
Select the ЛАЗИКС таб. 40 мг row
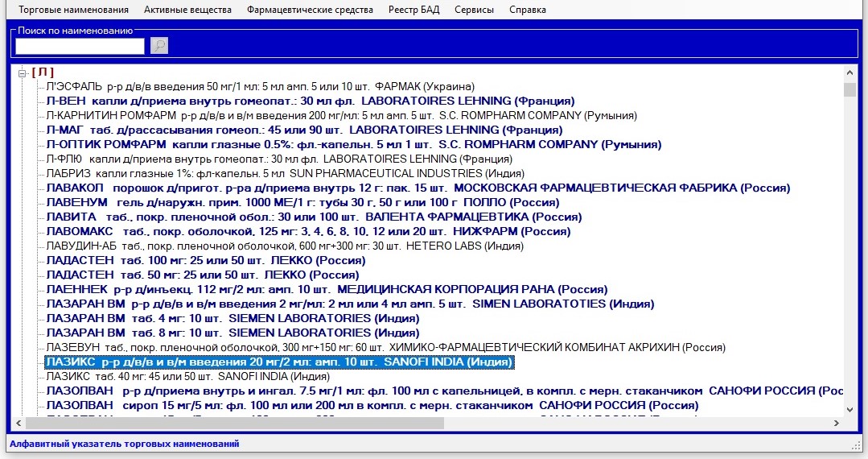[188, 376]
